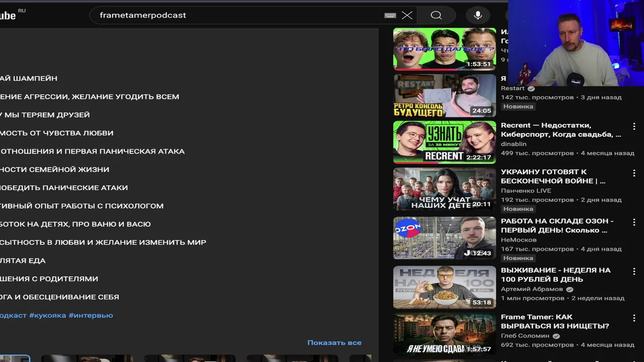Click Новинка badge under Панченко LIVE video
Viewport: 644px width, 362px height.
(518, 209)
